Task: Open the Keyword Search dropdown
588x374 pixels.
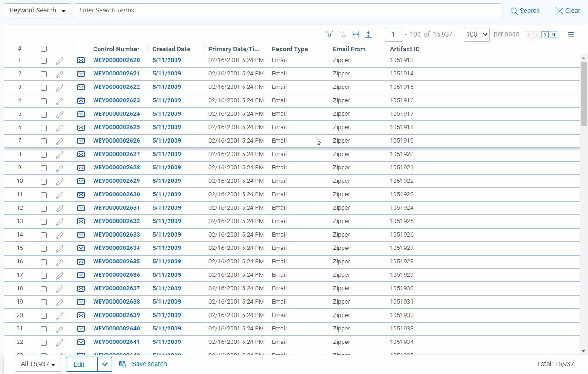Action: [x=38, y=11]
